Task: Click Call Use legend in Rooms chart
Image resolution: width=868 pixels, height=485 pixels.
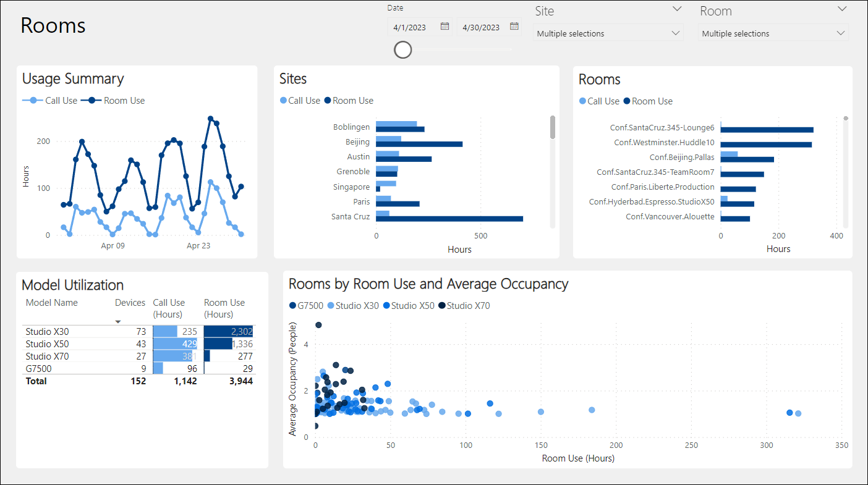Action: click(x=598, y=101)
